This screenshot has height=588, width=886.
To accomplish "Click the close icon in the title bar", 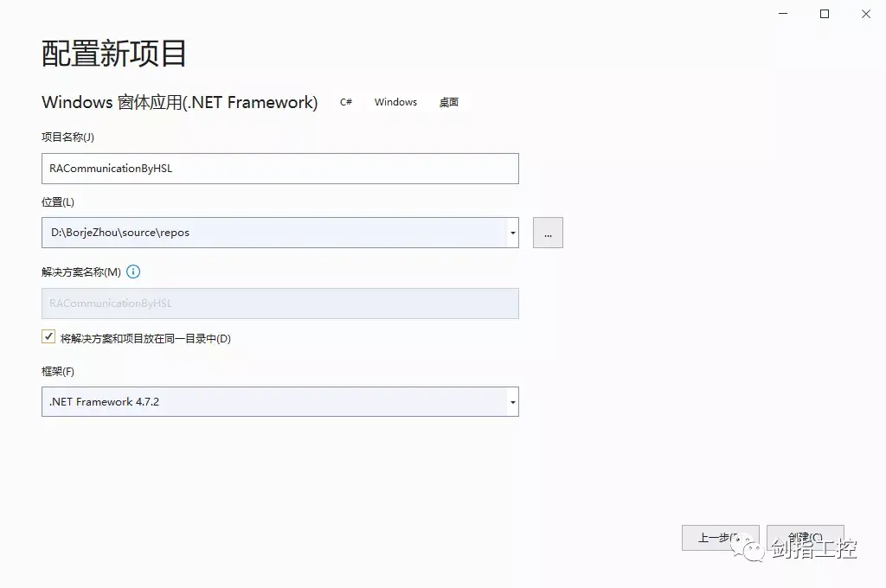I will coord(865,14).
